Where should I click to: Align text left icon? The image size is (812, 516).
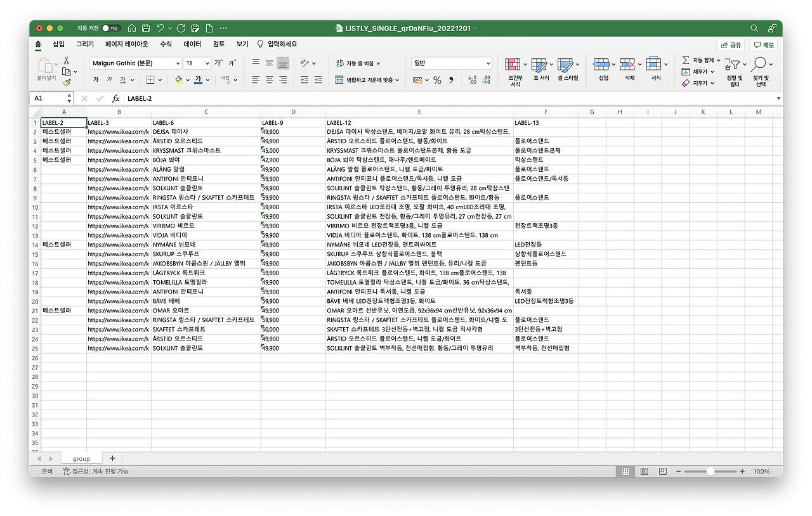(x=256, y=80)
